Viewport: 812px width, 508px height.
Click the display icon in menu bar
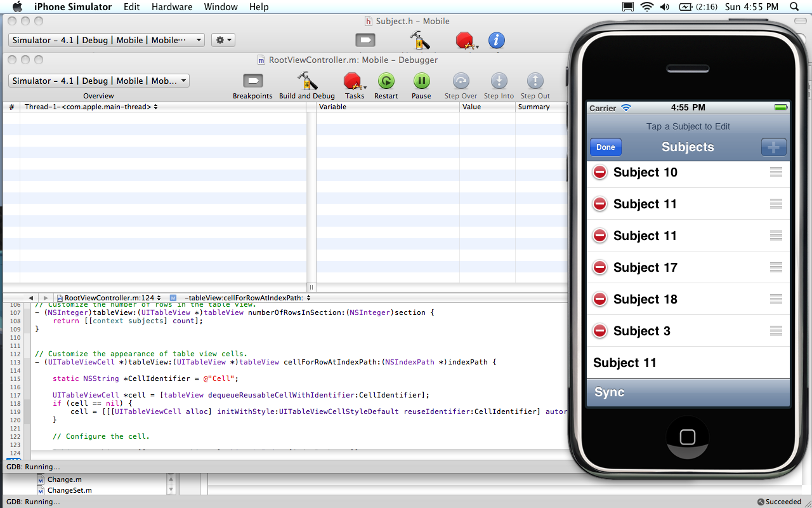click(627, 7)
